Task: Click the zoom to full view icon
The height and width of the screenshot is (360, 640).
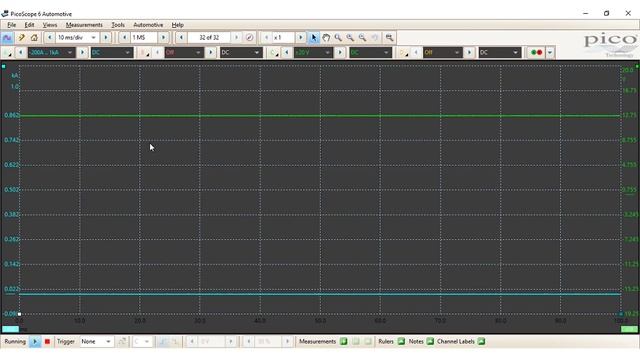Action: (390, 38)
